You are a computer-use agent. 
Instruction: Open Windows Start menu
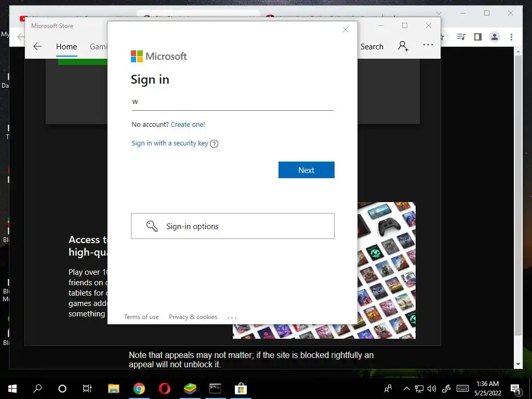coord(12,389)
